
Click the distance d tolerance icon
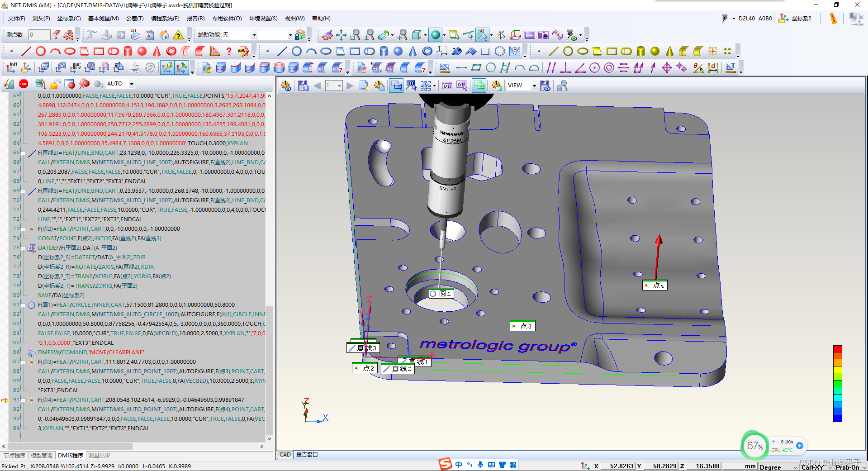tap(713, 67)
